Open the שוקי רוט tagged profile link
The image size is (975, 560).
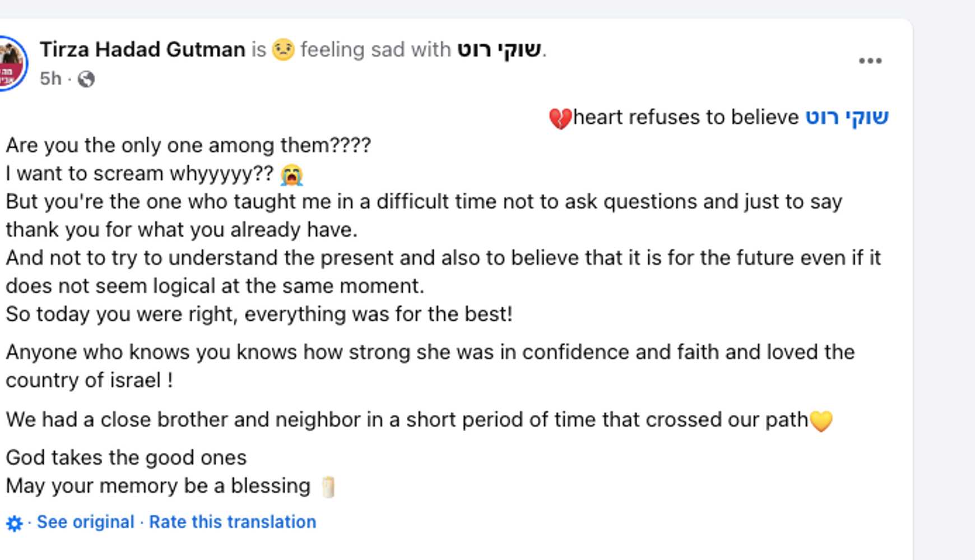coord(500,49)
